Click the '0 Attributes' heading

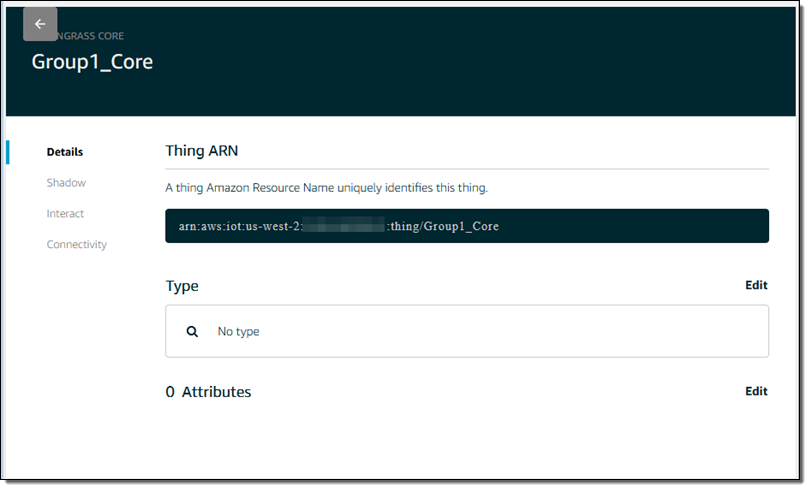208,392
